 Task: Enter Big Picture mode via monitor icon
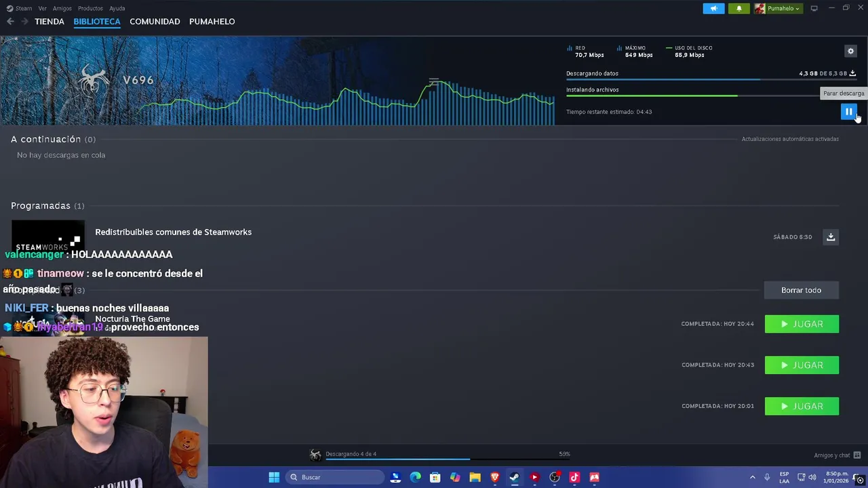(x=814, y=8)
